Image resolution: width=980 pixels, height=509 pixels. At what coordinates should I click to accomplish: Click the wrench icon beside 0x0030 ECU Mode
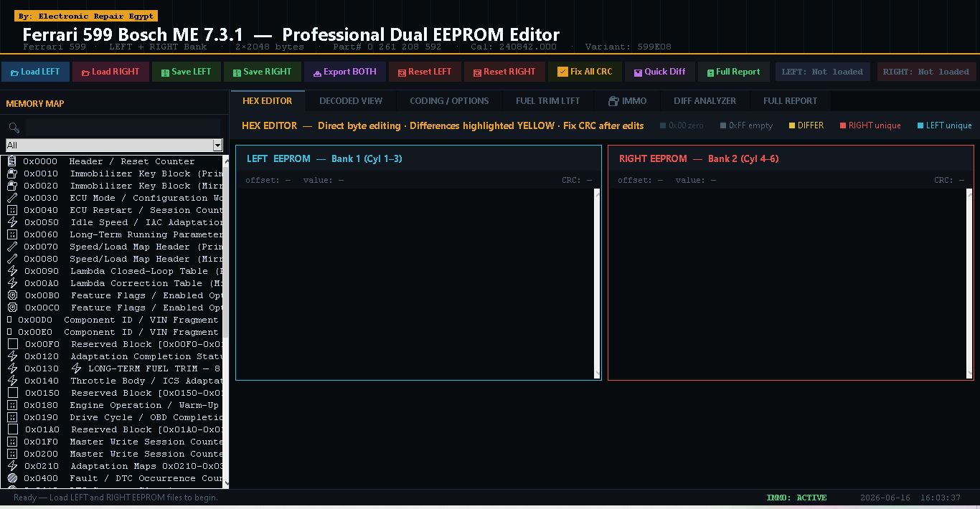[12, 198]
